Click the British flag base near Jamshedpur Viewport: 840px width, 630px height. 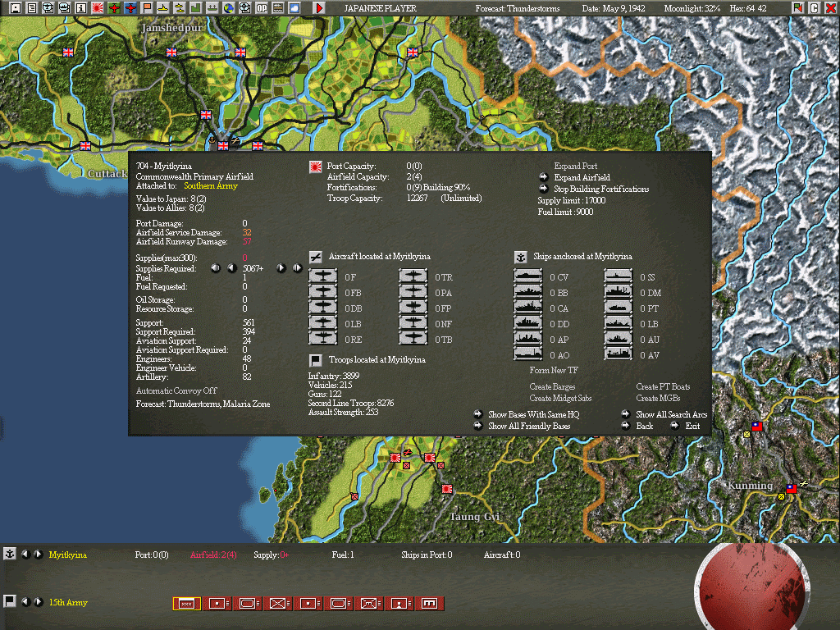click(x=171, y=52)
